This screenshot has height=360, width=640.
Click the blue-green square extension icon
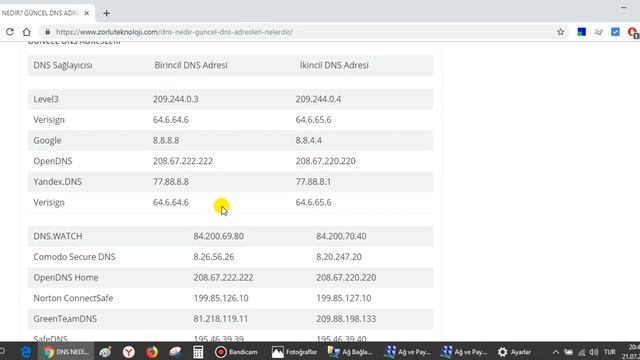pos(582,32)
